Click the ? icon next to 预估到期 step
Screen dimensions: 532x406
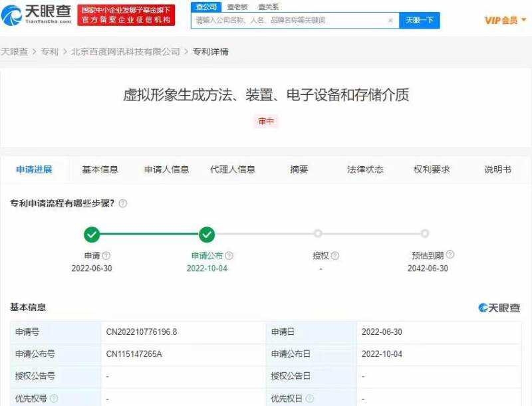pos(449,254)
